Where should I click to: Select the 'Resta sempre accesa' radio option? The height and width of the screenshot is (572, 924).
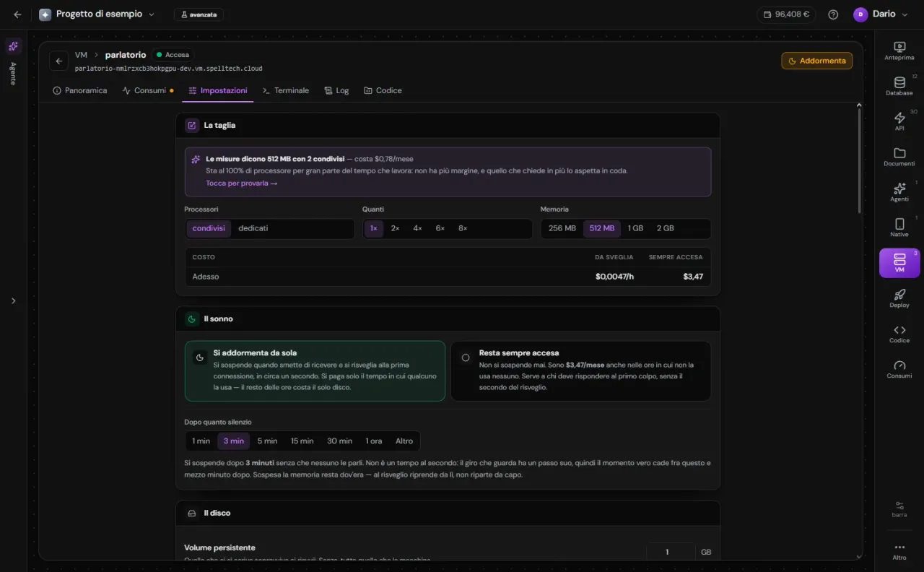[581, 371]
